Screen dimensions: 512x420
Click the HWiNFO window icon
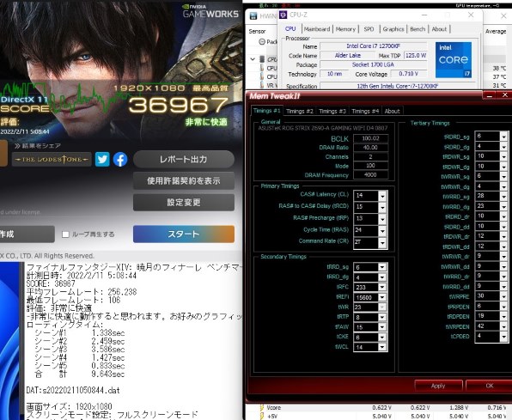[x=253, y=16]
